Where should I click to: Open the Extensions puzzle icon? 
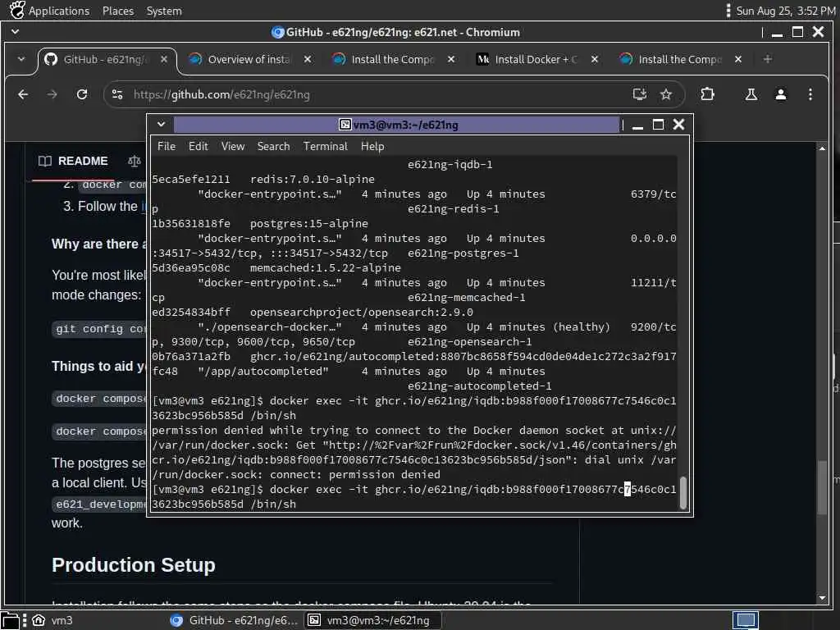(x=707, y=95)
